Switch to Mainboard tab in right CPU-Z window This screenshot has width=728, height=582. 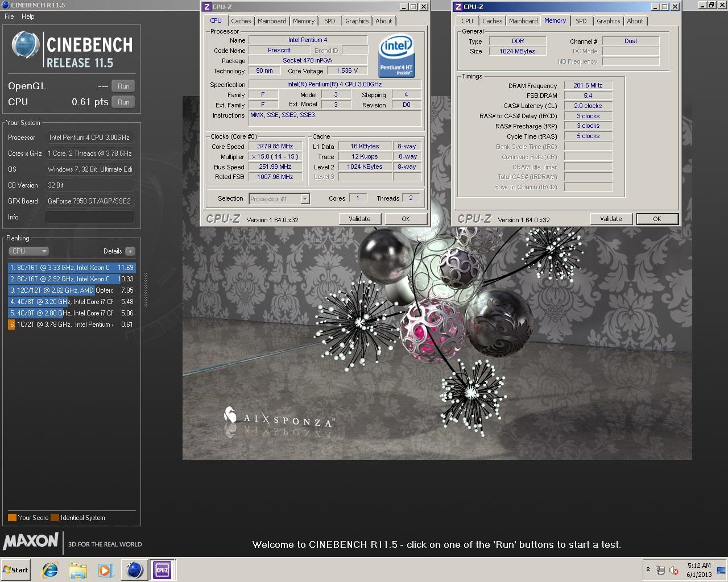click(x=523, y=21)
